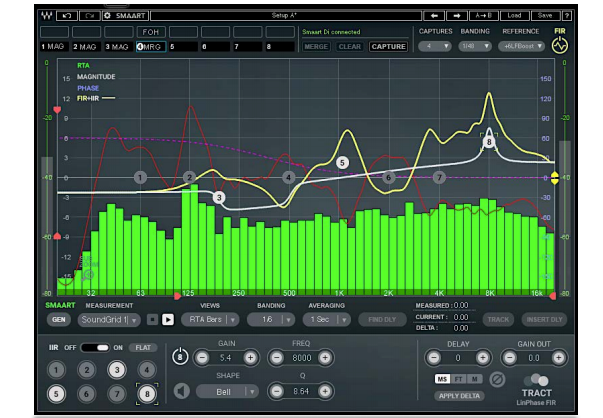Toggle IIR band 5 button
The height and width of the screenshot is (418, 603).
(x=56, y=394)
